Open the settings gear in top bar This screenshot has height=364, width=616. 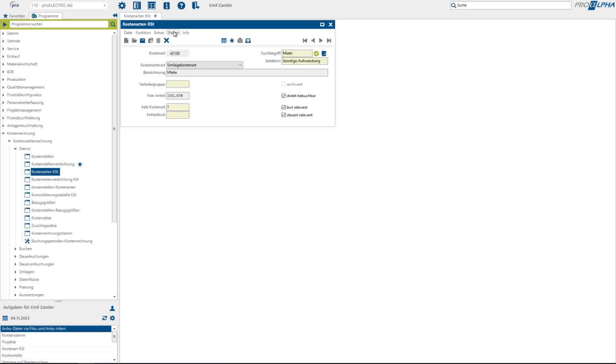(x=122, y=5)
